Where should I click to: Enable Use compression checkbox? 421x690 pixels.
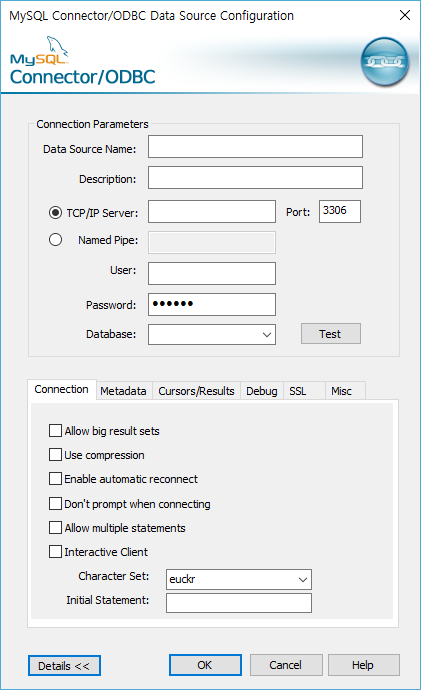click(x=55, y=455)
